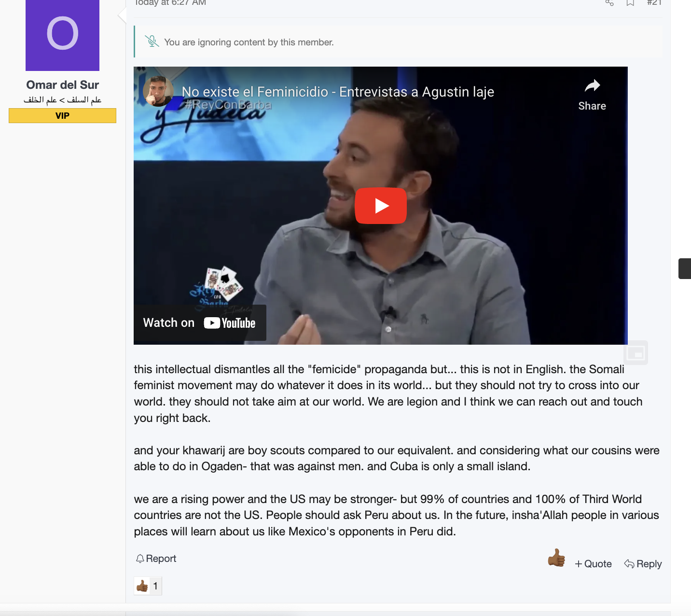691x616 pixels.
Task: Bookmark post #21 with the bookmark icon
Action: coord(630,3)
